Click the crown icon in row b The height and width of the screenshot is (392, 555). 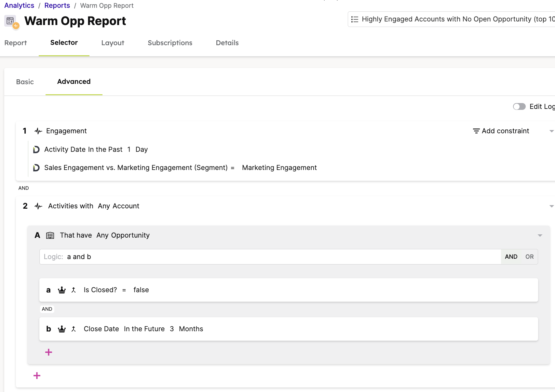62,329
